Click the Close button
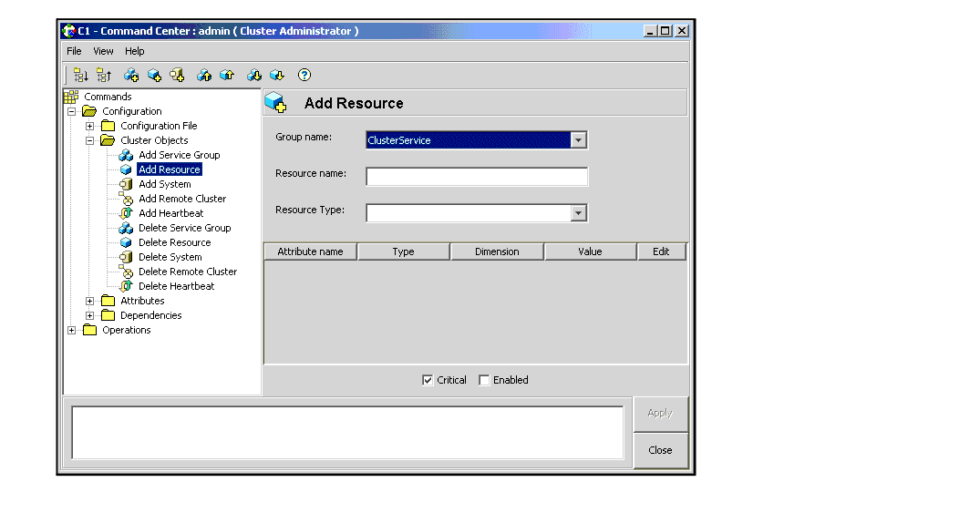Screen dimensions: 980x513 coord(660,450)
